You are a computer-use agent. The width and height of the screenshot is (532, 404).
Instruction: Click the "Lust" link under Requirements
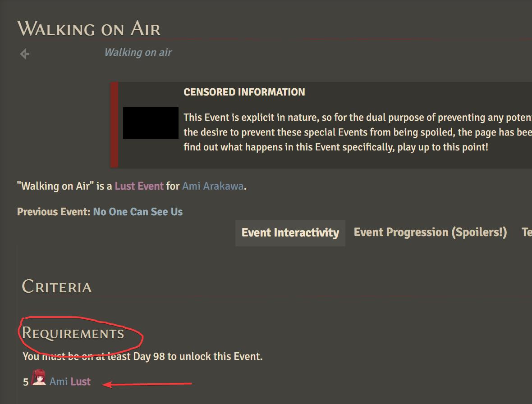point(81,381)
